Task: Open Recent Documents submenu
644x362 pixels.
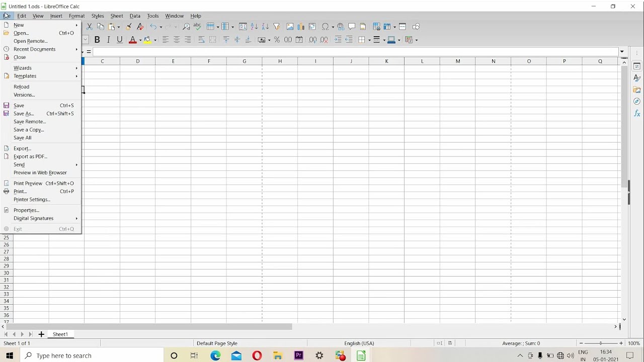Action: tap(34, 49)
